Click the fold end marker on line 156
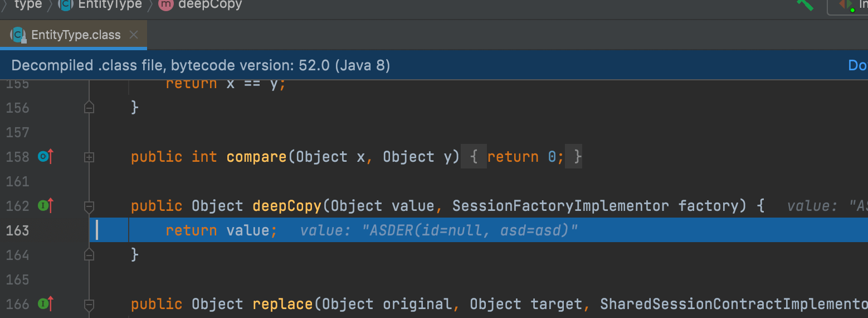Screen dimensions: 868x318 (x=89, y=108)
